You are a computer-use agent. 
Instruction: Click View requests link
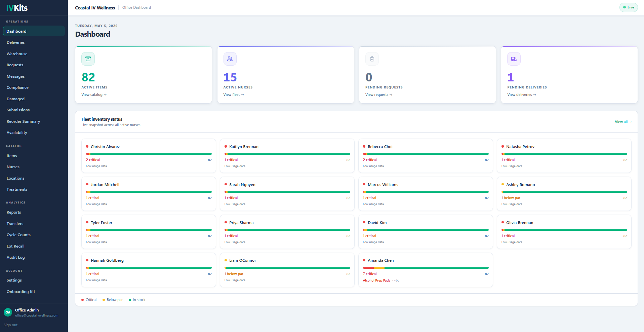point(379,95)
